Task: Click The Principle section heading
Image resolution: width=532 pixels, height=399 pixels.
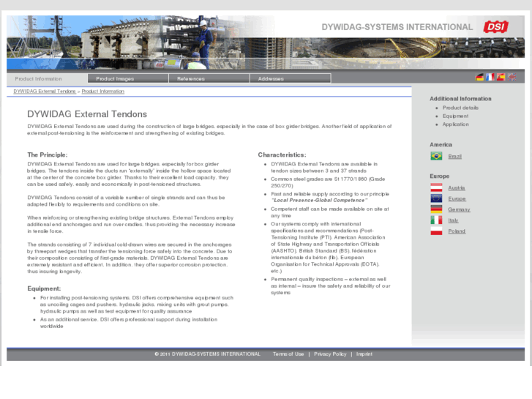Action: pos(47,155)
